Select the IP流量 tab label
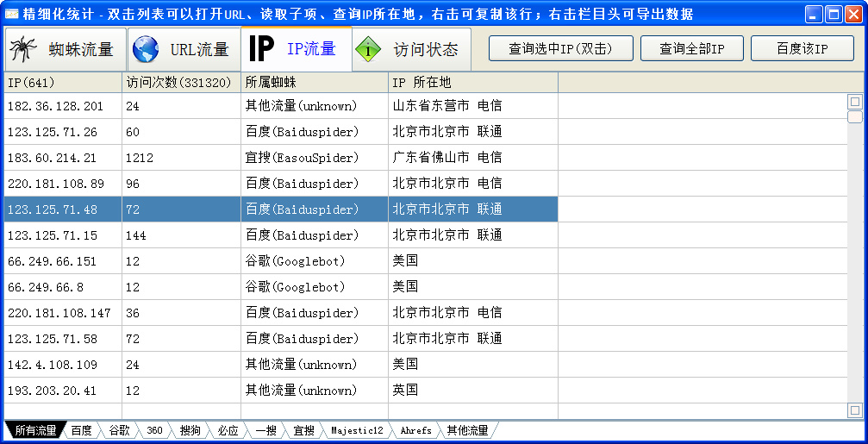The height and width of the screenshot is (444, 868). click(311, 49)
